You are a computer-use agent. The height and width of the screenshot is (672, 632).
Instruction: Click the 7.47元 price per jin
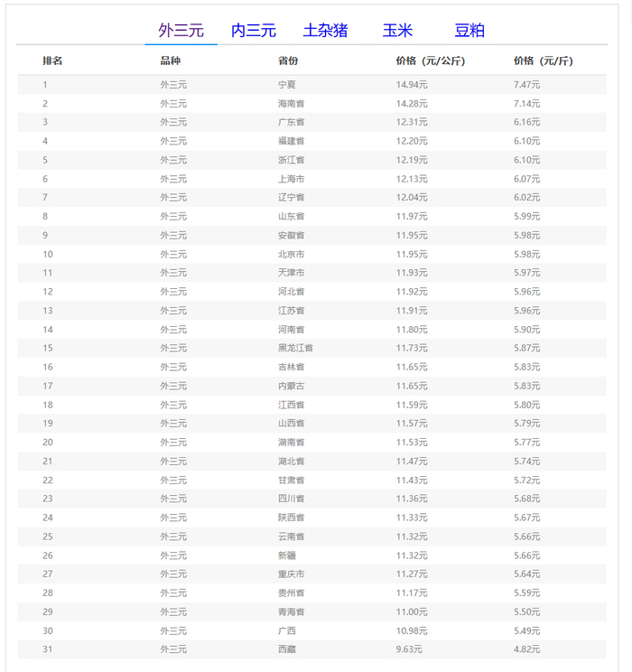(x=526, y=85)
